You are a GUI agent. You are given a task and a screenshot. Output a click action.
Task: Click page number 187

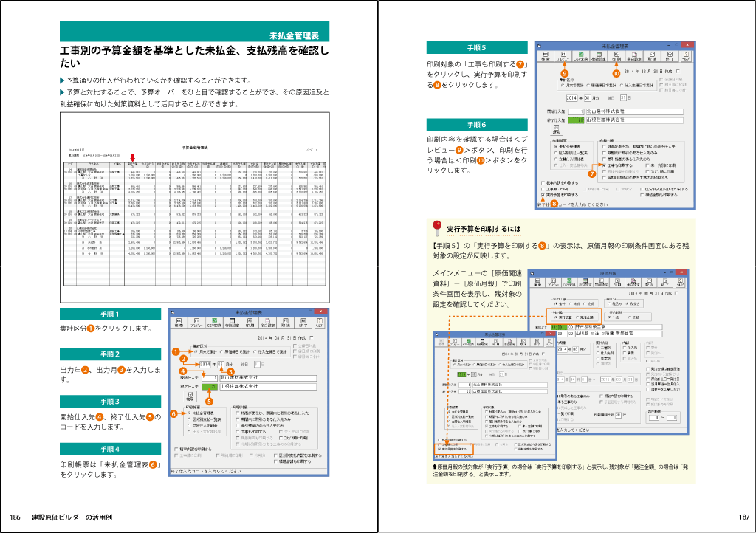tap(744, 517)
